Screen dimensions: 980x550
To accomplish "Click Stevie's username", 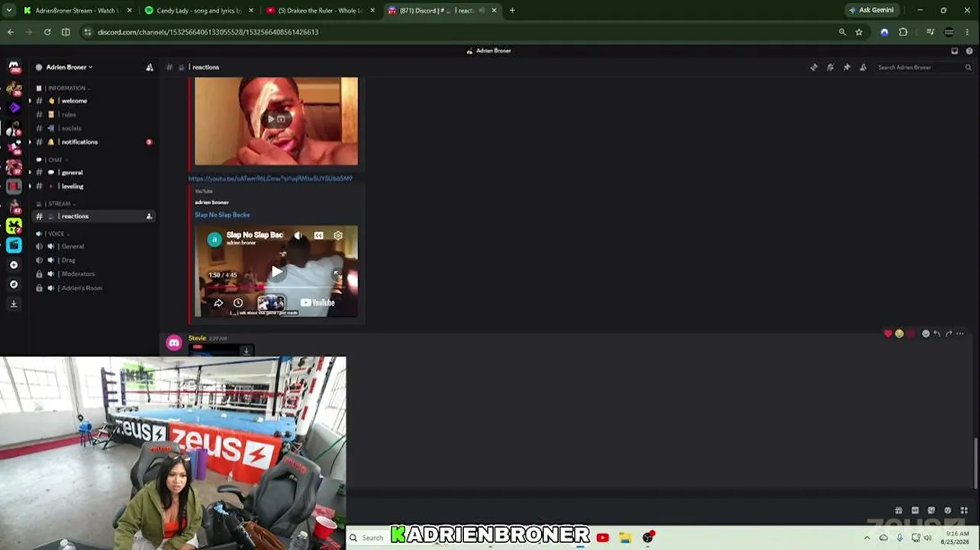I will (197, 338).
